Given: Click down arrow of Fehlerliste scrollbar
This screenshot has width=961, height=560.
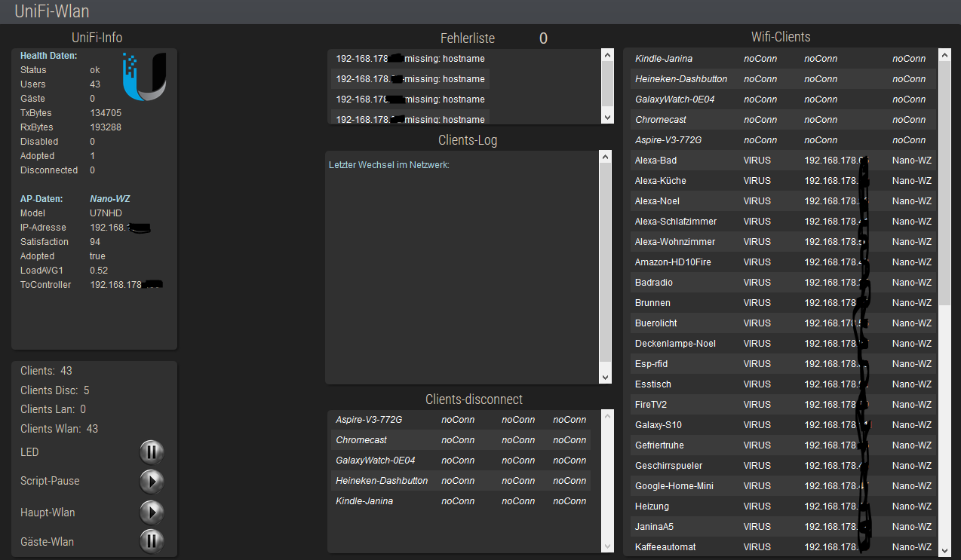Looking at the screenshot, I should click(607, 118).
